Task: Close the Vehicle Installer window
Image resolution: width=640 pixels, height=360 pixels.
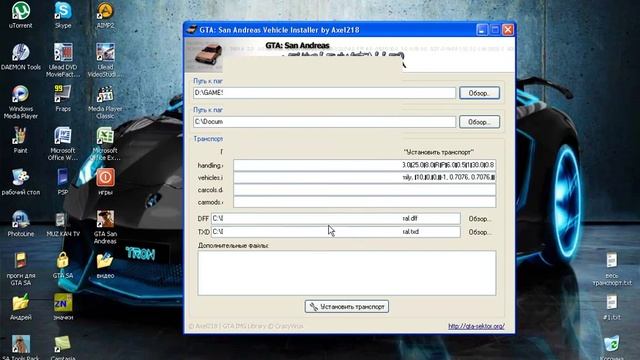Action: click(x=508, y=30)
